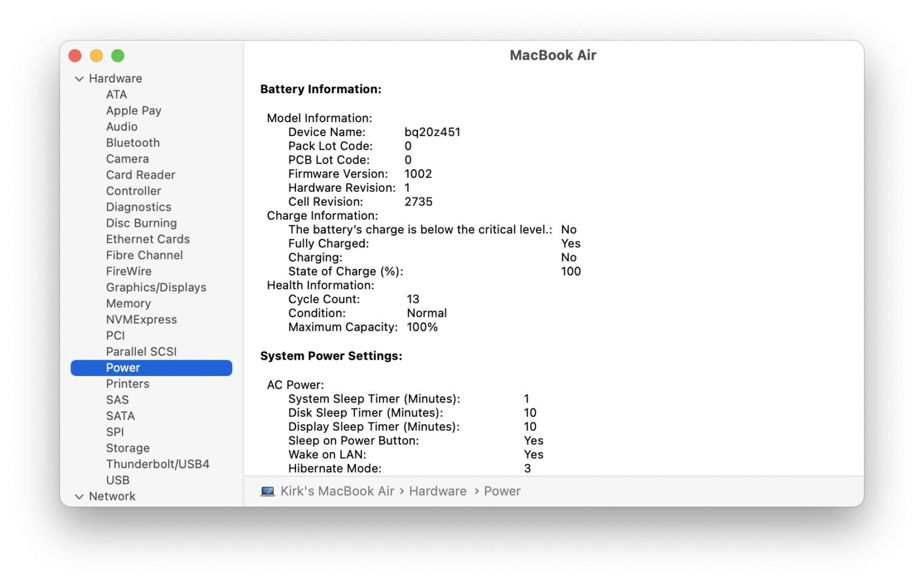Select Camera in the hardware list
This screenshot has width=924, height=586.
click(127, 158)
